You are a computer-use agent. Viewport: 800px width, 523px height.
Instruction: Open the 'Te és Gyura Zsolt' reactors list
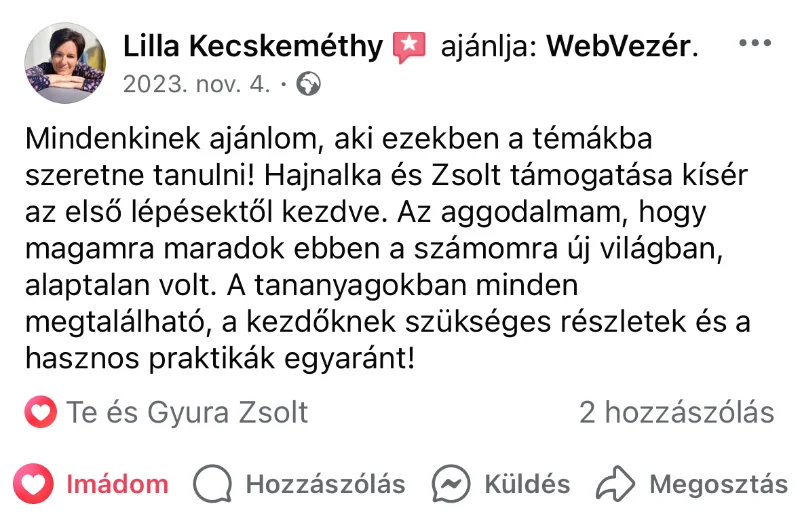tap(188, 412)
